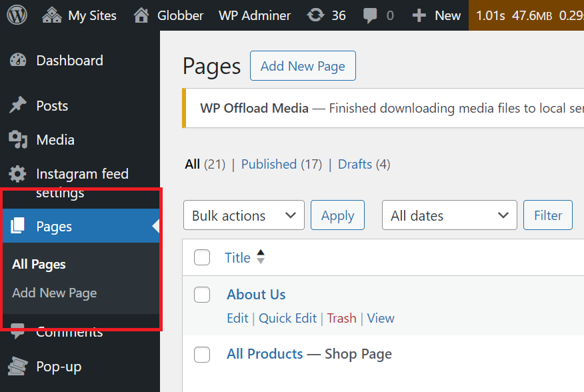Click the Title column header link

[x=237, y=257]
